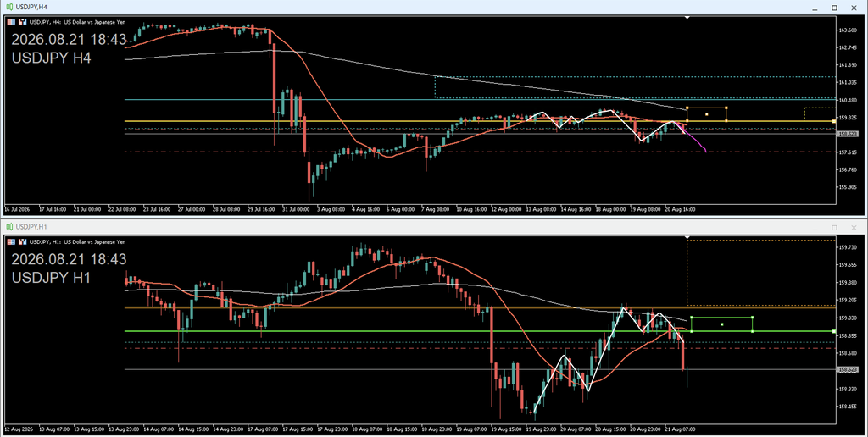Click price level 159.030 on H1 scale

848,318
